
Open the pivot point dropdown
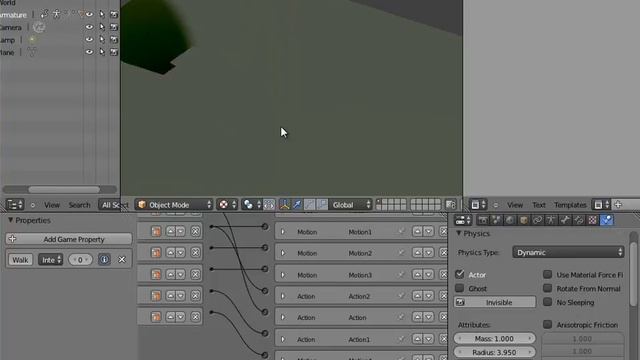click(x=252, y=204)
